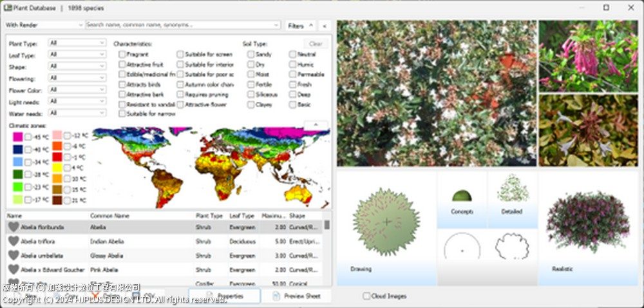Check the 4 ºC climatic zone
This screenshot has height=308, width=644.
click(67, 168)
